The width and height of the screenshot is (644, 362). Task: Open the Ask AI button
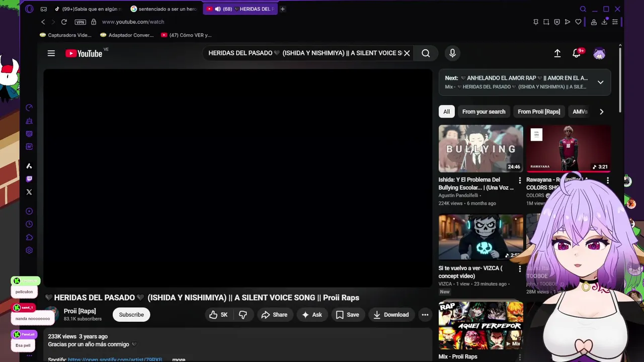pyautogui.click(x=312, y=315)
